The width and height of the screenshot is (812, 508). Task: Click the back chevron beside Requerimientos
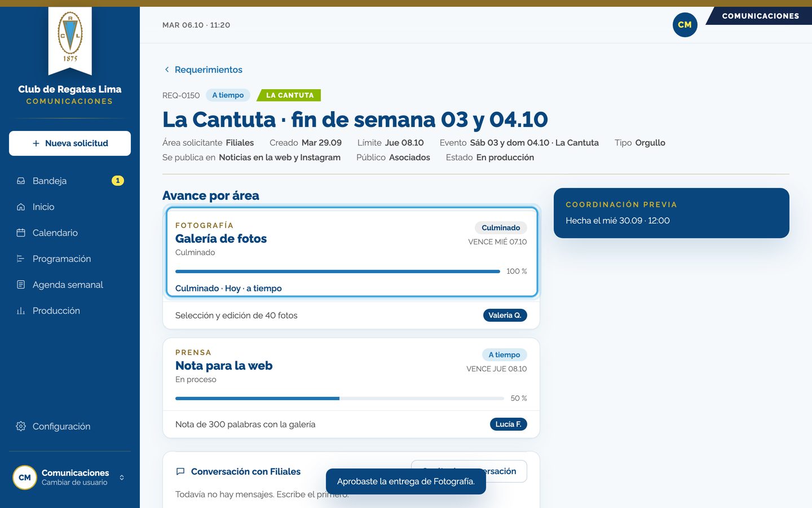click(167, 69)
